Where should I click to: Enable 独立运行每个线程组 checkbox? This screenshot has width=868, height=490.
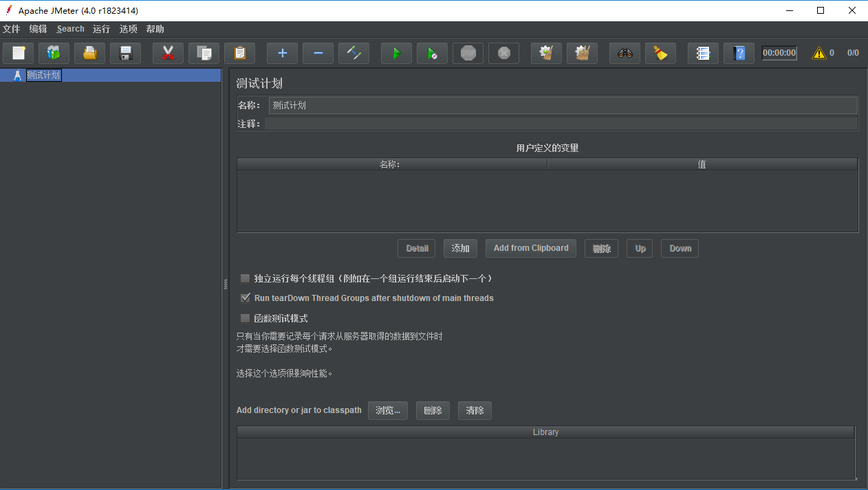click(x=245, y=278)
